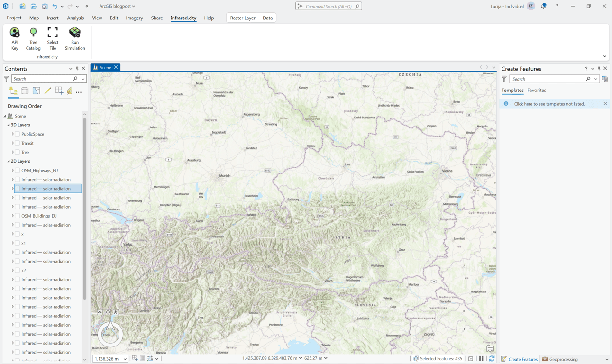This screenshot has height=364, width=612.
Task: Switch Contents to List By Labeling
Action: (69, 91)
